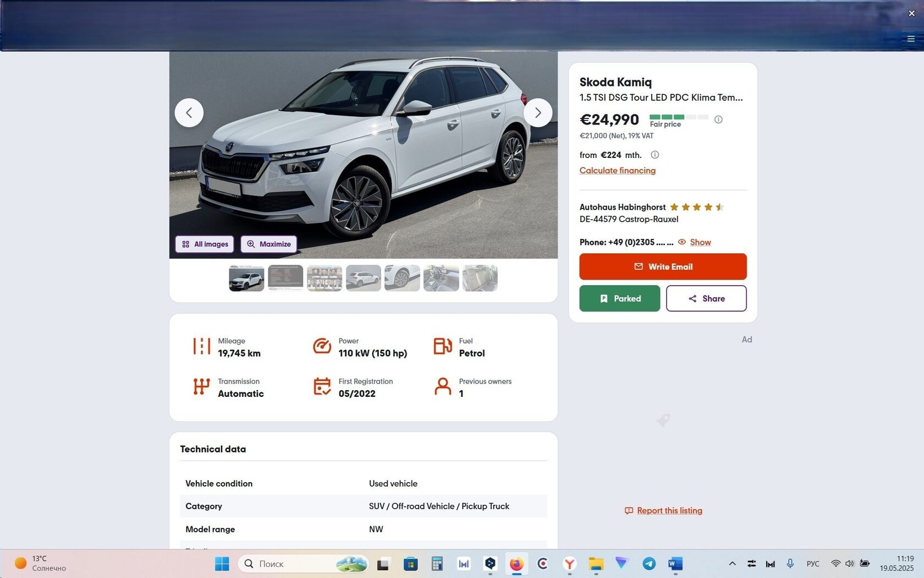Screen dimensions: 924x578
Task: Switch to Firefox in taskbar
Action: coord(516,564)
